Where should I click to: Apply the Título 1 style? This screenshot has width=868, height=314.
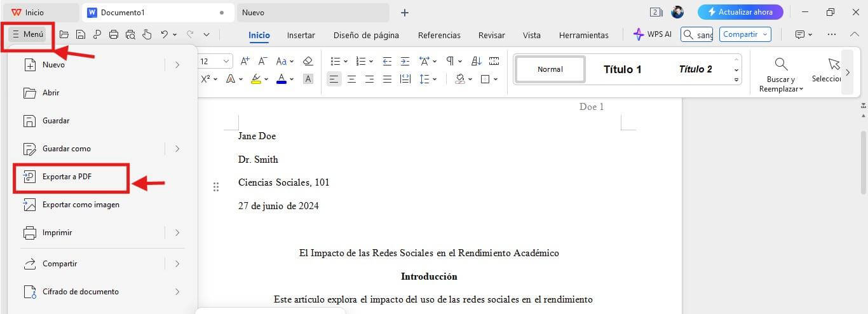pyautogui.click(x=622, y=69)
